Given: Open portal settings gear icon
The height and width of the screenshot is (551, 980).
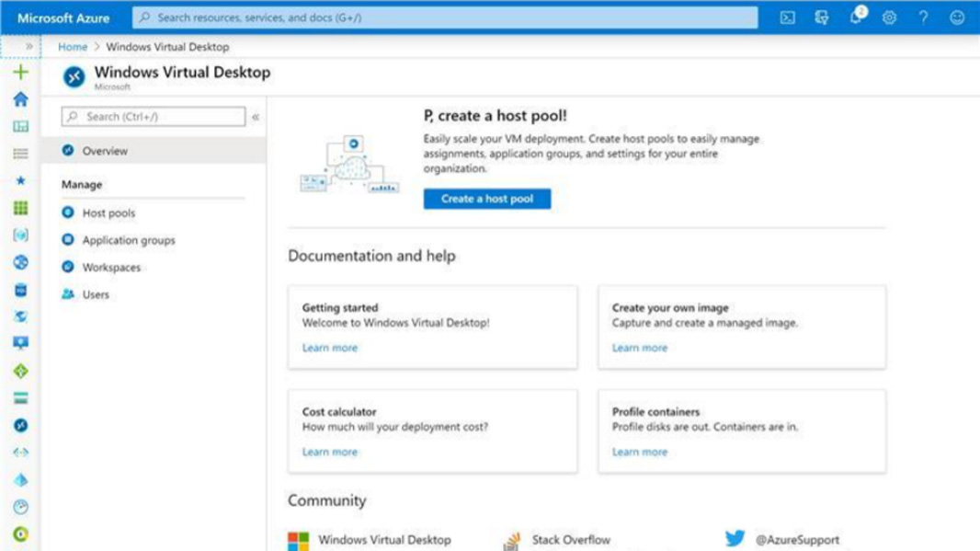Looking at the screenshot, I should 889,17.
